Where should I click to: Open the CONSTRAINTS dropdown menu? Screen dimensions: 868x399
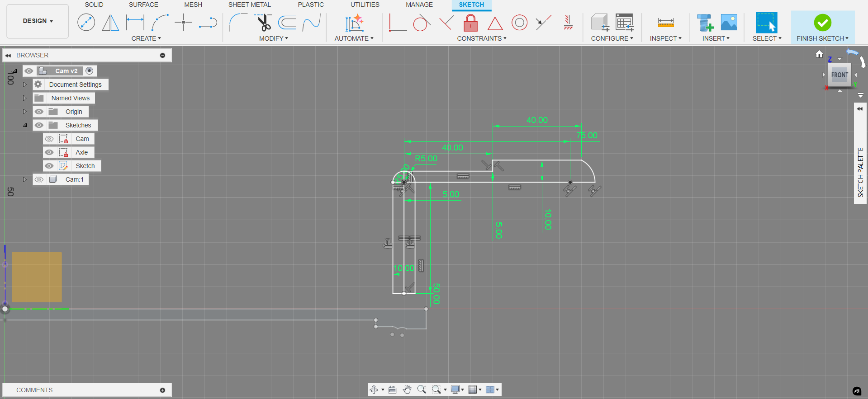click(482, 38)
